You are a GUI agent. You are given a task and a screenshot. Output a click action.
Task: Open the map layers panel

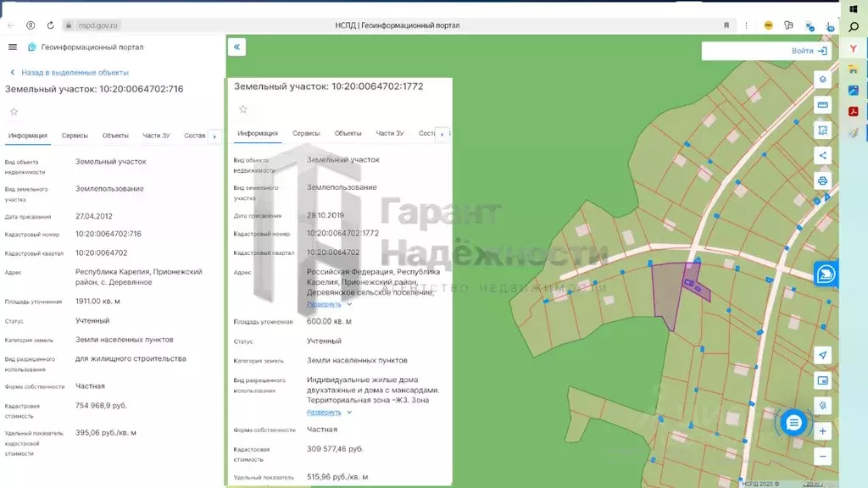tap(821, 80)
